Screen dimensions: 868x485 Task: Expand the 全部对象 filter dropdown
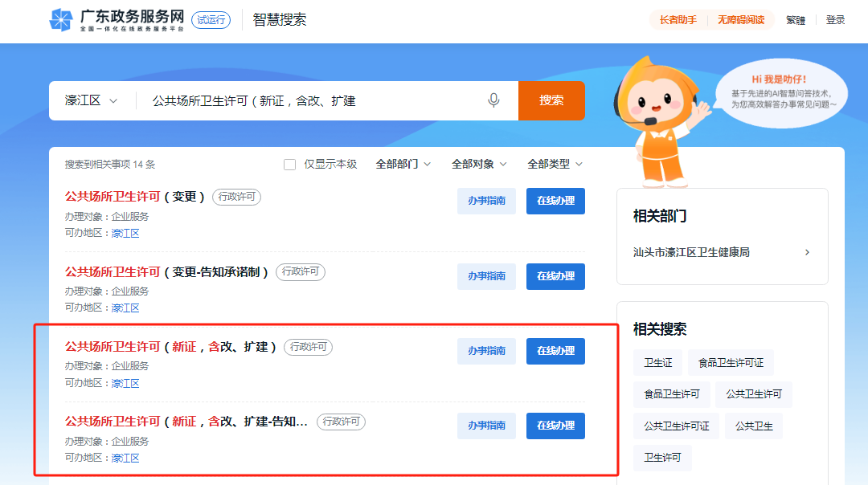479,165
